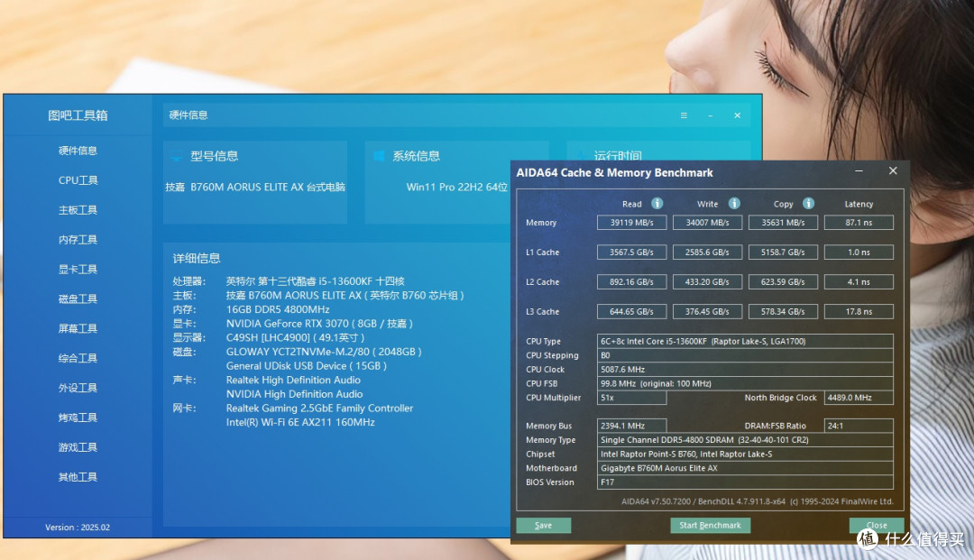This screenshot has height=560, width=974.
Task: Click the BIOS Version field F17
Action: coord(745,482)
